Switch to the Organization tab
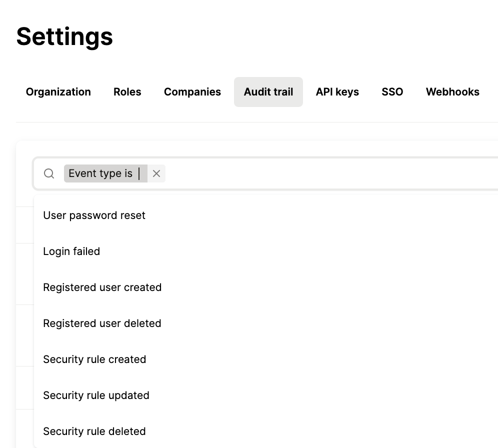 pos(58,91)
